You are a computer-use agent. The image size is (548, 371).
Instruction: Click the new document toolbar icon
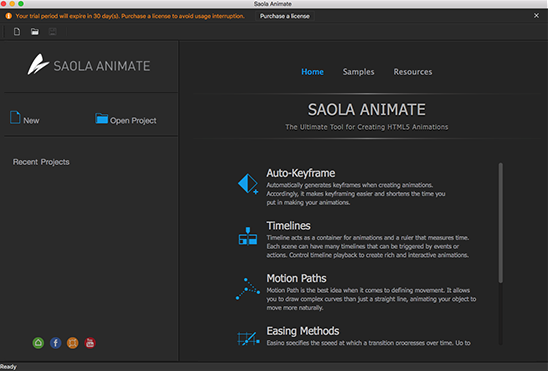point(17,32)
